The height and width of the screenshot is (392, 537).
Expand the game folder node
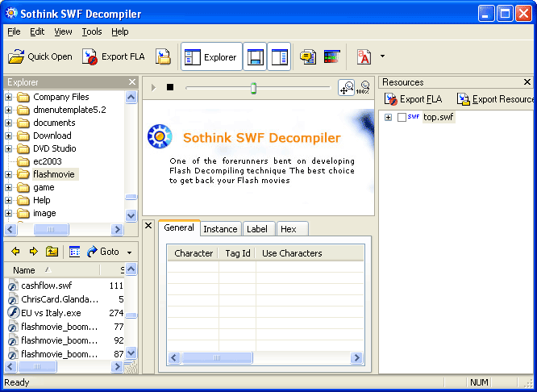(9, 187)
